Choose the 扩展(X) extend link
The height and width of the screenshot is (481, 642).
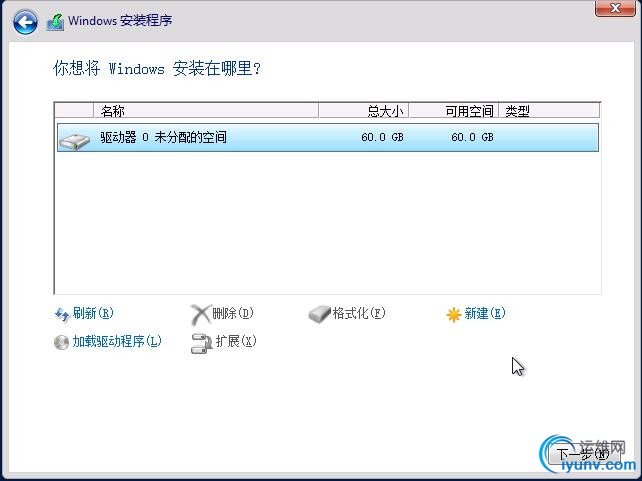[236, 341]
